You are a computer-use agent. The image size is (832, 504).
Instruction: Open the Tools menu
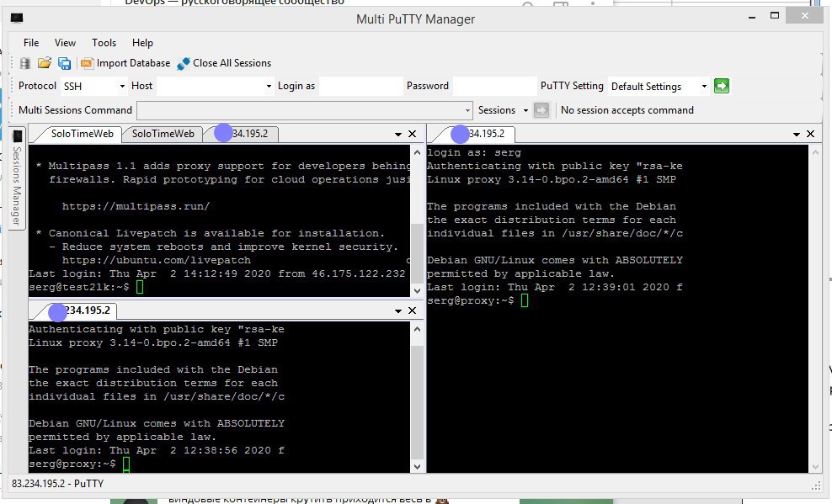pos(104,43)
